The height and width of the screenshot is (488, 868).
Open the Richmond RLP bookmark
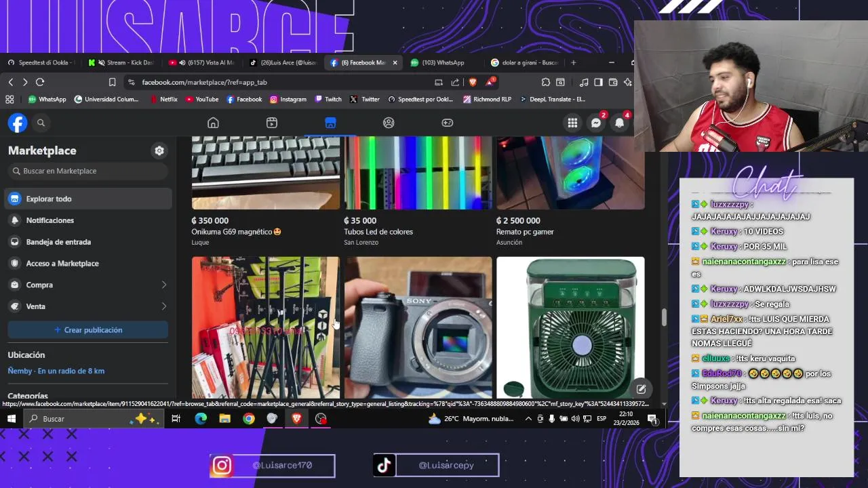coord(487,99)
